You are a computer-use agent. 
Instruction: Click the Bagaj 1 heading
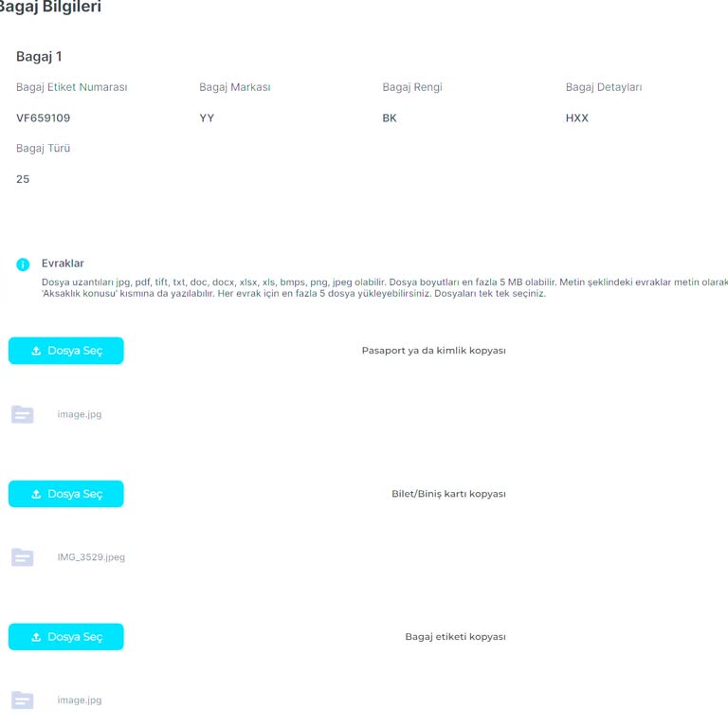click(39, 57)
